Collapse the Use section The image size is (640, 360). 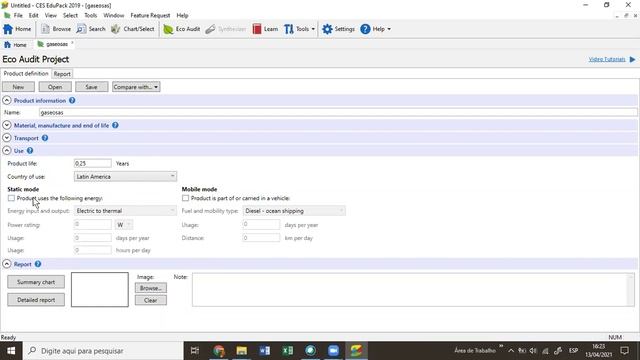[7, 151]
